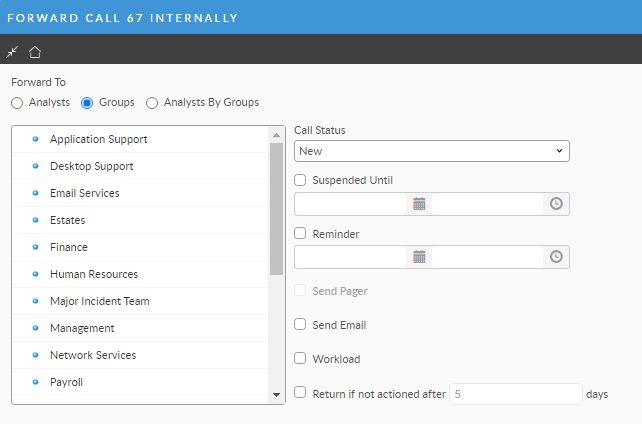Select Analysts By Groups radio option
Viewport: 642px width, 424px height.
(x=153, y=103)
